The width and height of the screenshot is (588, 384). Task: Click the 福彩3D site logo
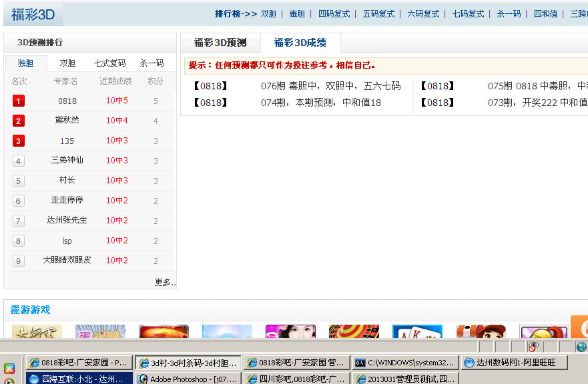click(x=33, y=15)
